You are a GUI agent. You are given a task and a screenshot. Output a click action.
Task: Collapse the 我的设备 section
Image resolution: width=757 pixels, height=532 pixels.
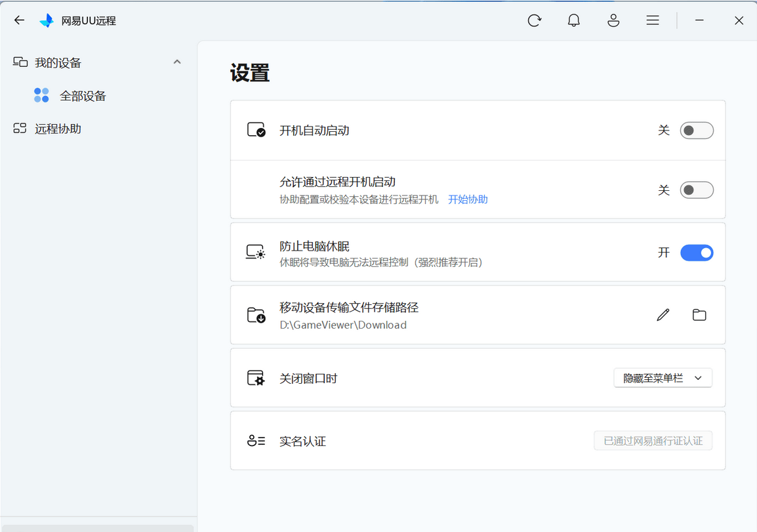[x=177, y=61]
